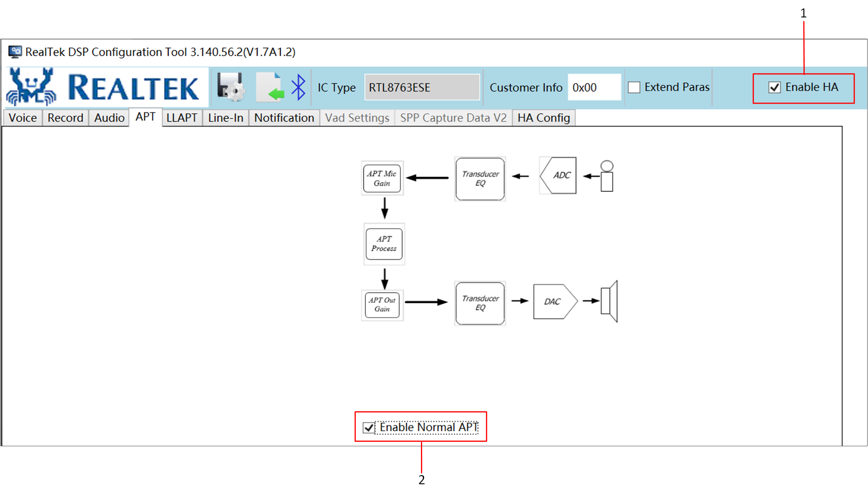The width and height of the screenshot is (868, 487).
Task: Click the REALTEK brand text
Action: pyautogui.click(x=133, y=88)
